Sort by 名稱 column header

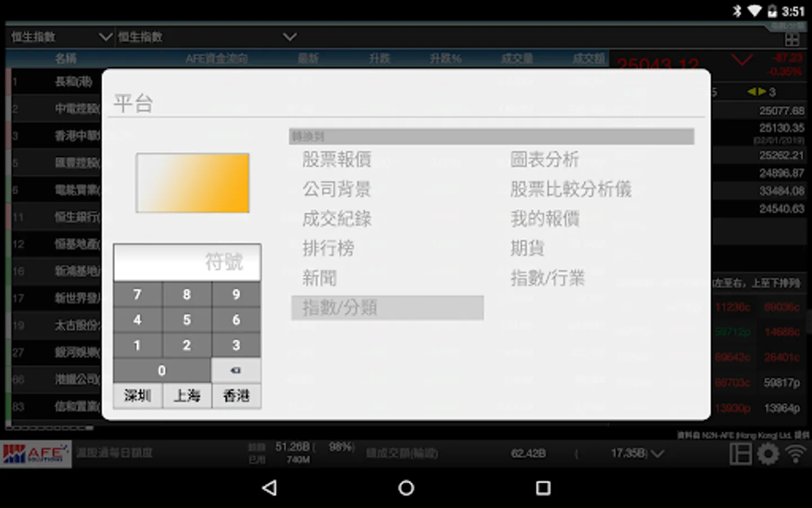point(65,58)
